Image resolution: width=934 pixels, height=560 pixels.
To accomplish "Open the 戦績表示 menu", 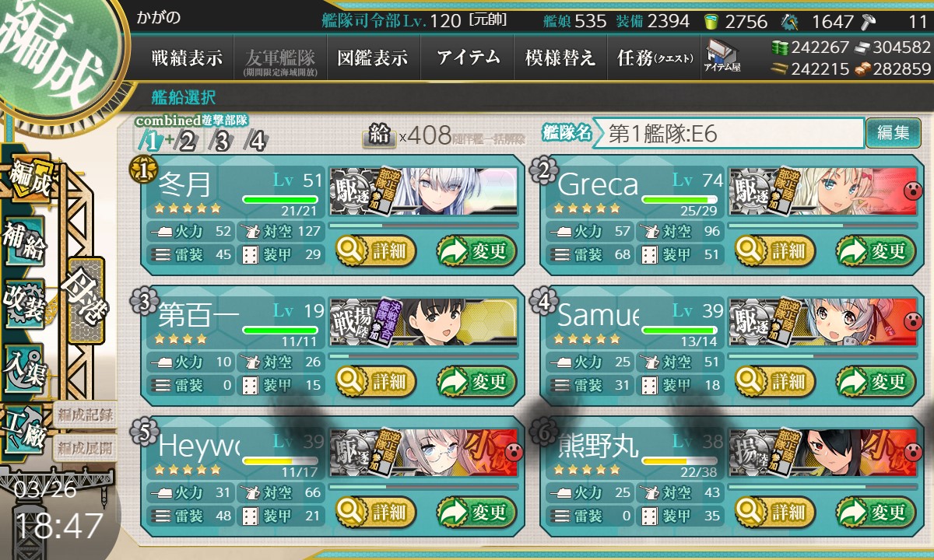I will tap(187, 58).
